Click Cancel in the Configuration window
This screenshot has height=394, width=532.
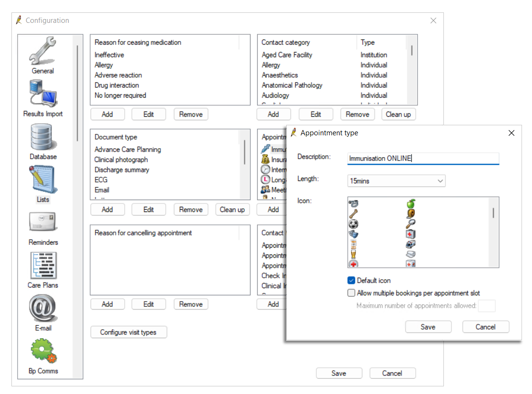tap(392, 374)
